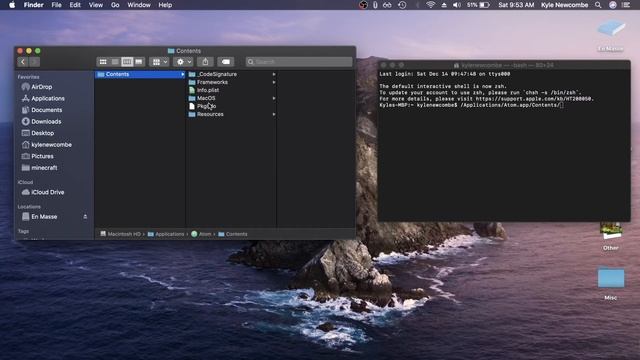Switch Finder to list view
This screenshot has width=640, height=360.
click(x=115, y=62)
